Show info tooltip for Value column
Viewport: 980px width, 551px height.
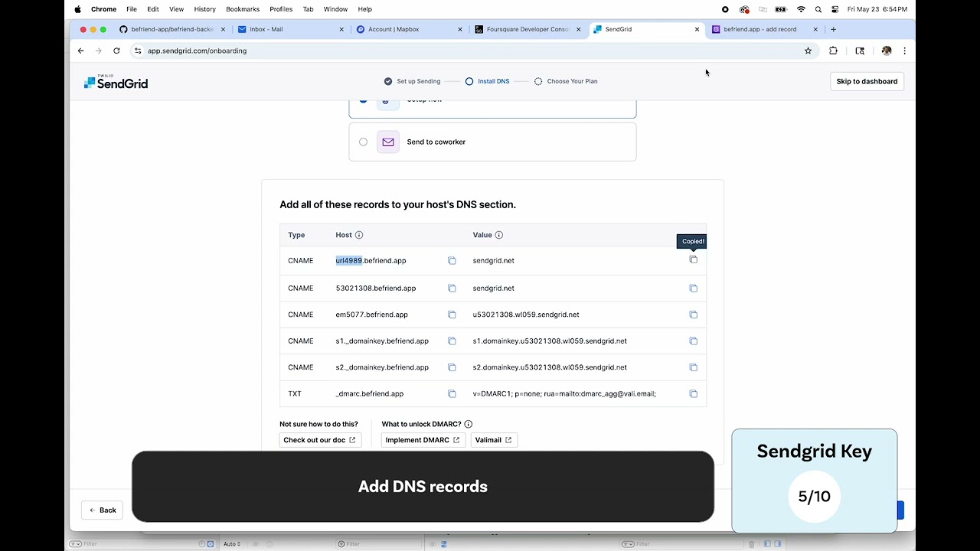499,235
